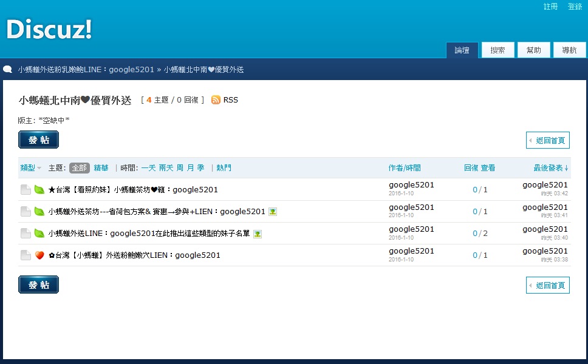Open page icon of thread last posted 03:41
The width and height of the screenshot is (588, 364).
click(x=26, y=212)
